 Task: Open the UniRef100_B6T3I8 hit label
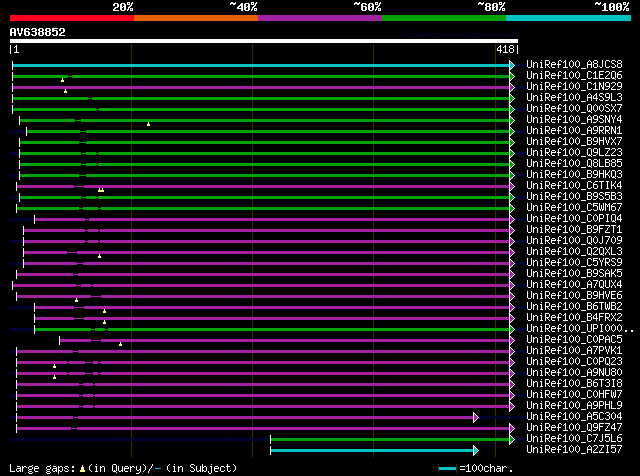(x=574, y=384)
